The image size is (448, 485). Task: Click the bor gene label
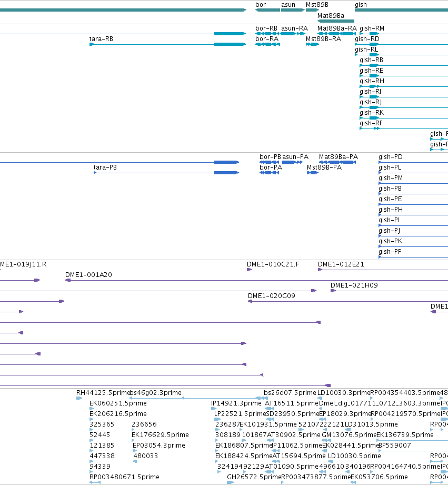click(x=261, y=5)
